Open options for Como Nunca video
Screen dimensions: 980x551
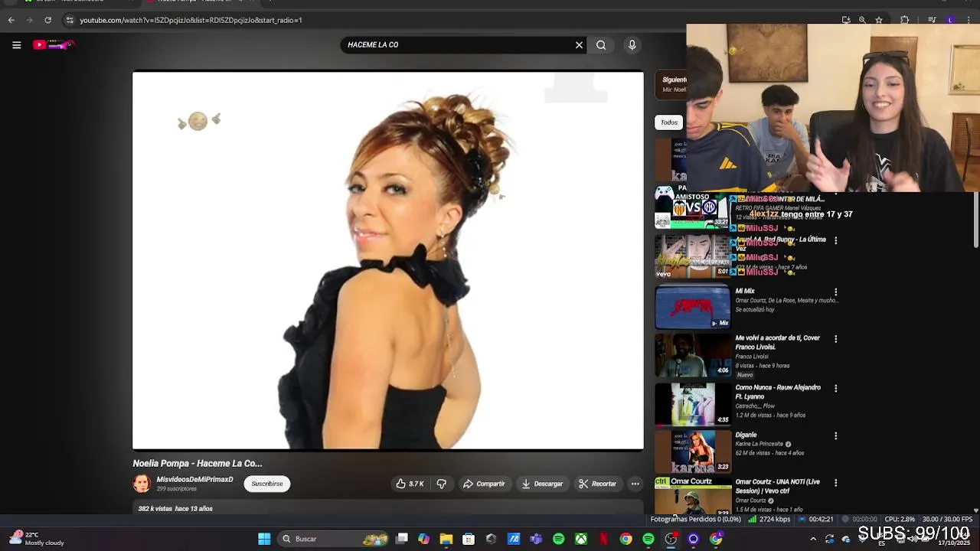coord(835,388)
